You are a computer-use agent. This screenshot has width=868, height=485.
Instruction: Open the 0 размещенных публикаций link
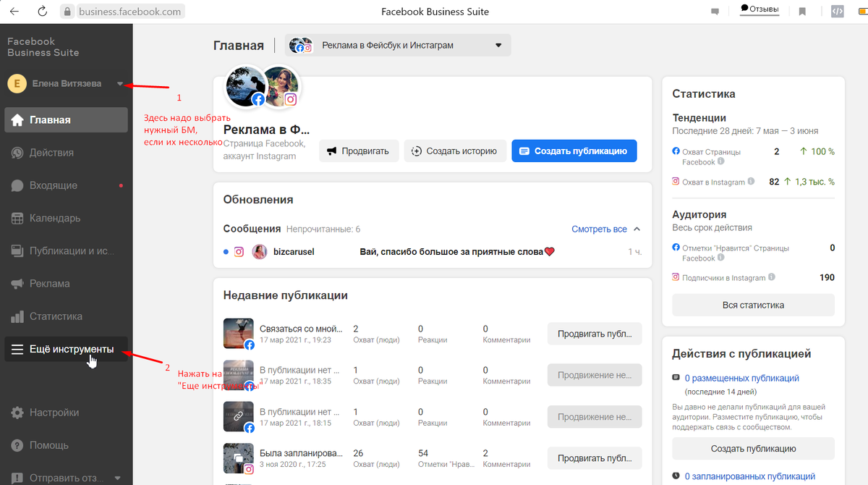point(742,378)
